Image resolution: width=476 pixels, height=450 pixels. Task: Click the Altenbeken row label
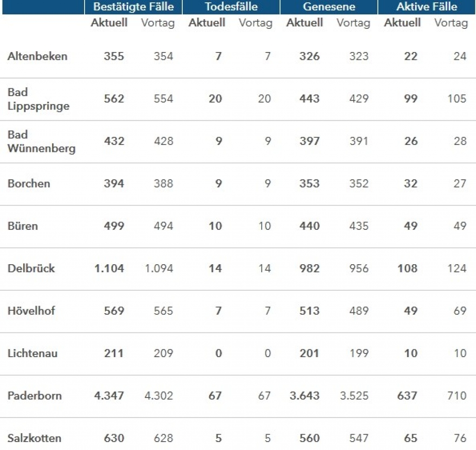coord(37,56)
